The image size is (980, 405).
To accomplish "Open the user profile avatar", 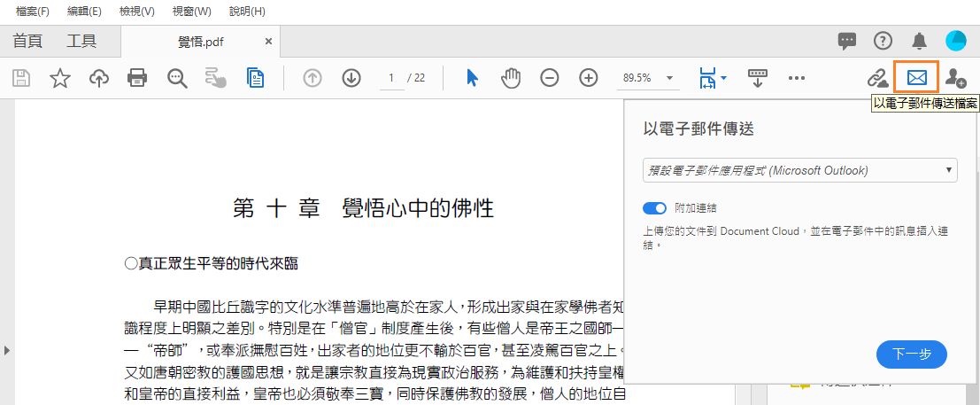I will pos(955,41).
